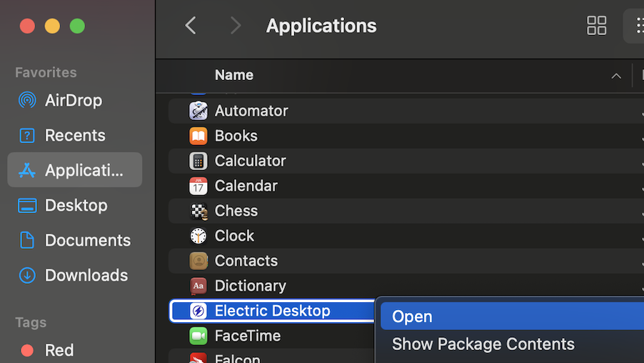This screenshot has width=644, height=363.
Task: Click the FaceTime app icon
Action: coord(198,336)
